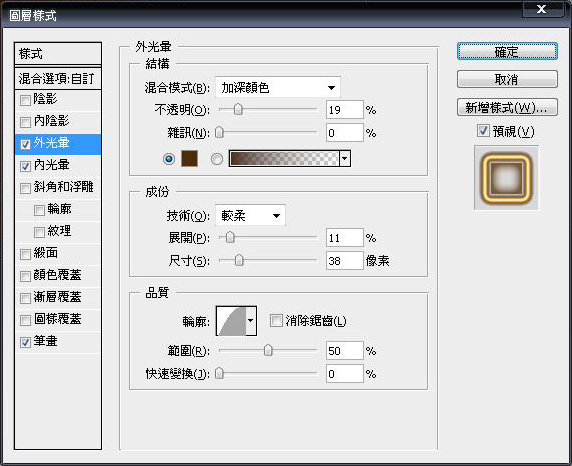Tick the 紋理 texture sub-option checkbox
This screenshot has width=572, height=466.
[x=39, y=232]
